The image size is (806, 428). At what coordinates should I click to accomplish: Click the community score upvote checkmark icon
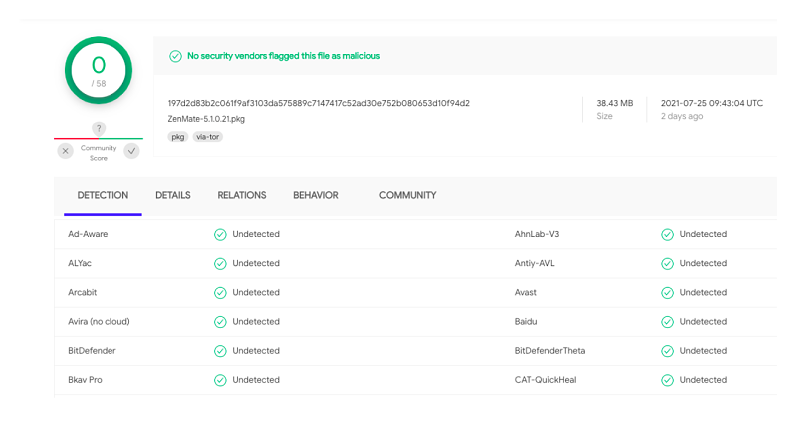tap(132, 151)
